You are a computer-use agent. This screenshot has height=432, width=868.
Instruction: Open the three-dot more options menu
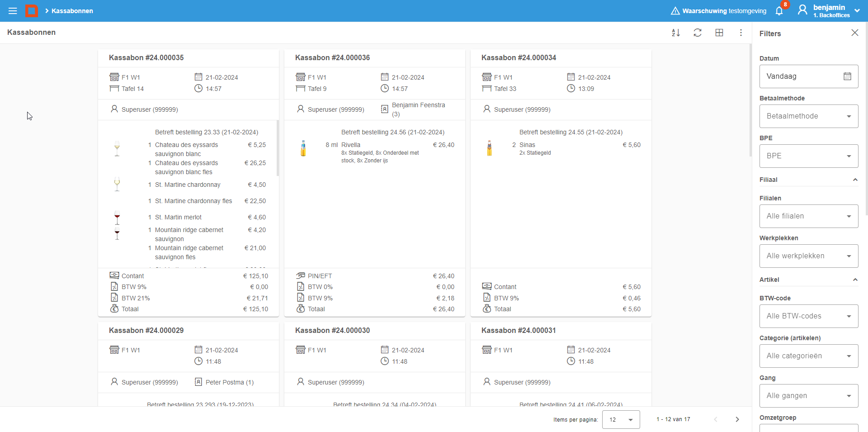[x=741, y=33]
